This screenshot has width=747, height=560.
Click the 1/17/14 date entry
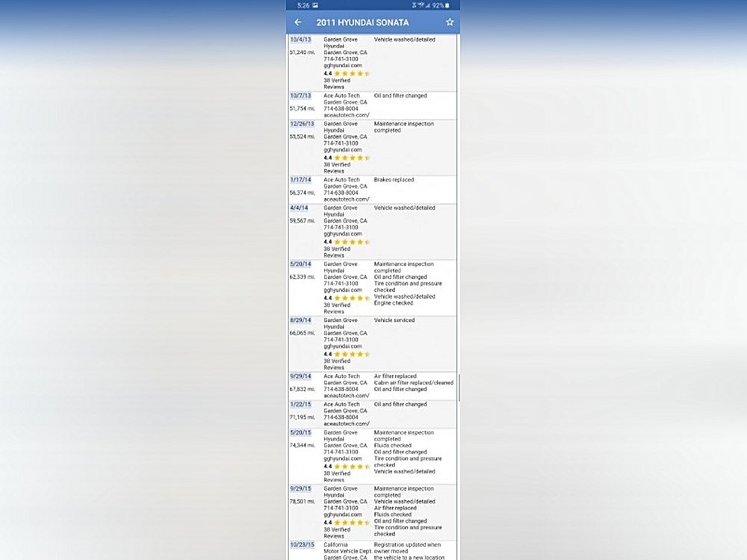tap(300, 180)
